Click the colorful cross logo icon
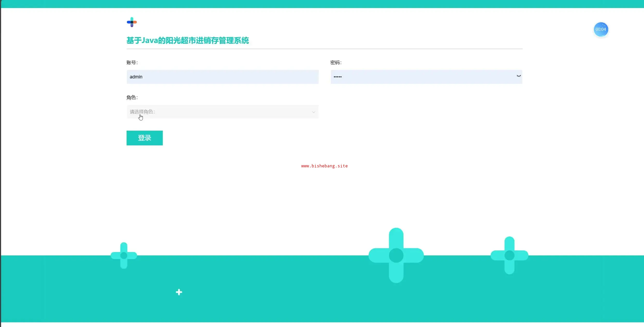Screen dimensions: 644x327 (x=132, y=22)
